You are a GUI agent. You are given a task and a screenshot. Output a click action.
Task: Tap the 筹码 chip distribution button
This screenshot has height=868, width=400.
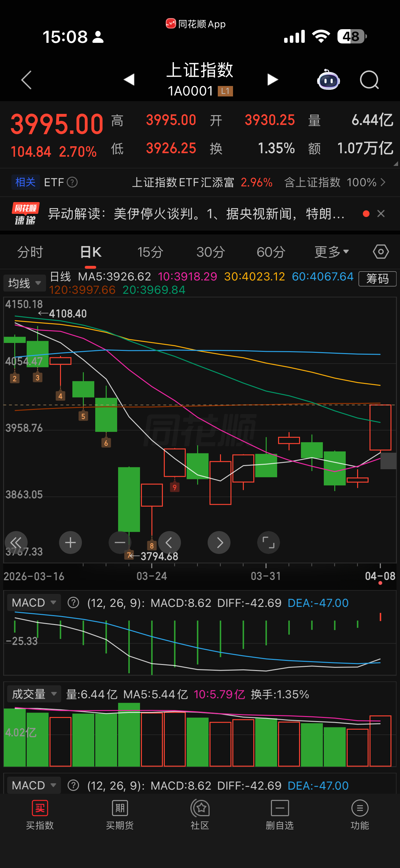(x=377, y=279)
